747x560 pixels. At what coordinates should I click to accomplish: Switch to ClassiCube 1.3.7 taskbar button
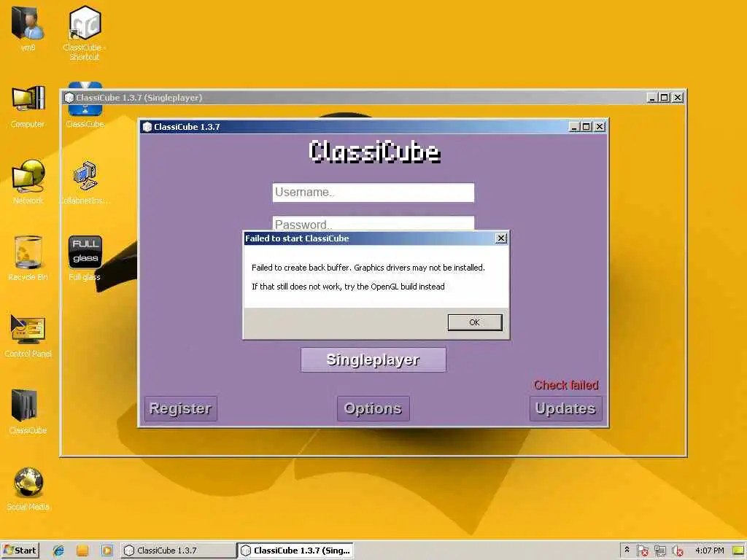[178, 551]
